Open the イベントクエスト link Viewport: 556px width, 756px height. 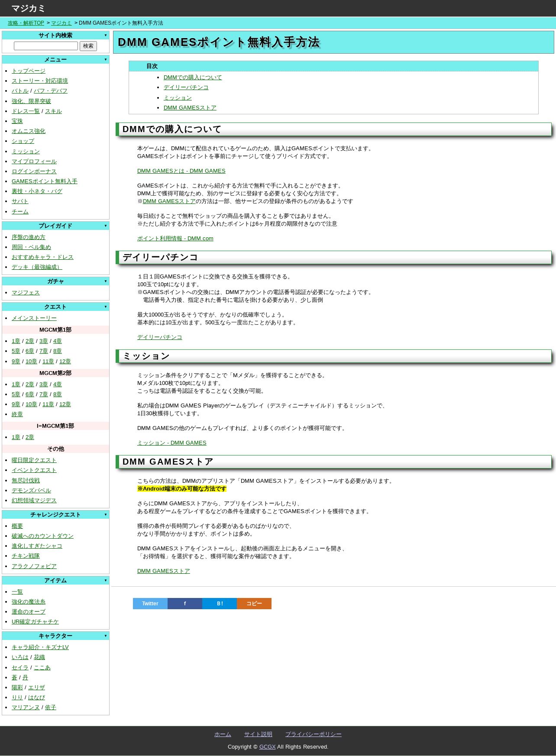34,470
